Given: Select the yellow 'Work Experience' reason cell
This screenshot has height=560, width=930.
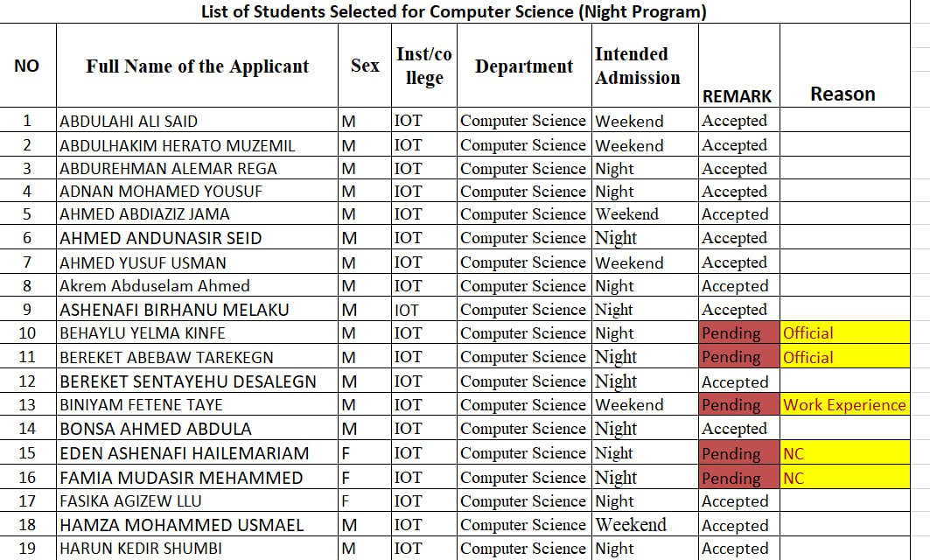Looking at the screenshot, I should (x=844, y=405).
